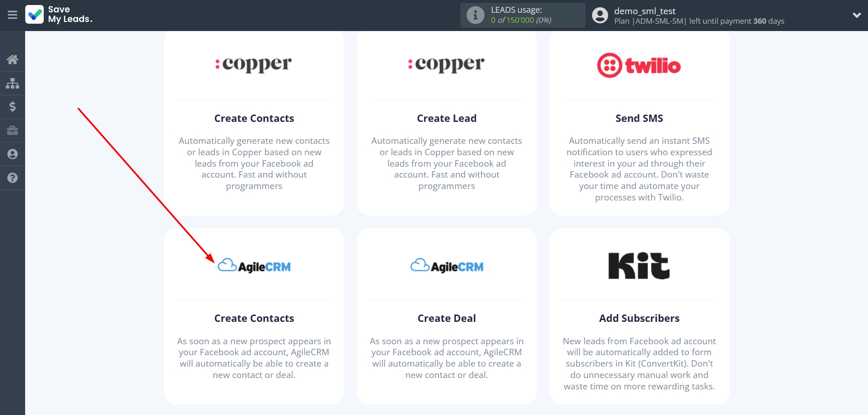Click the LEADS usage info icon
The height and width of the screenshot is (415, 868).
475,15
